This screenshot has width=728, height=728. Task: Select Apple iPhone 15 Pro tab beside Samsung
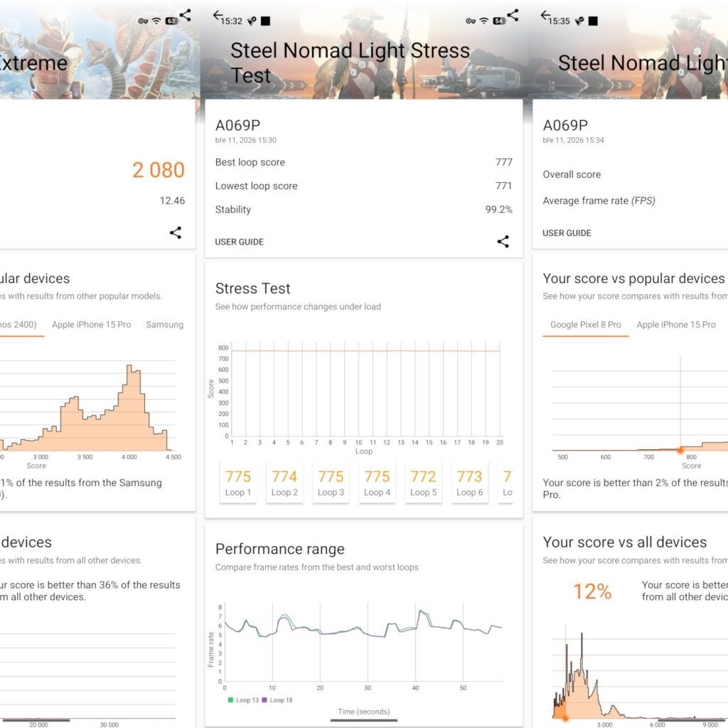[x=92, y=325]
